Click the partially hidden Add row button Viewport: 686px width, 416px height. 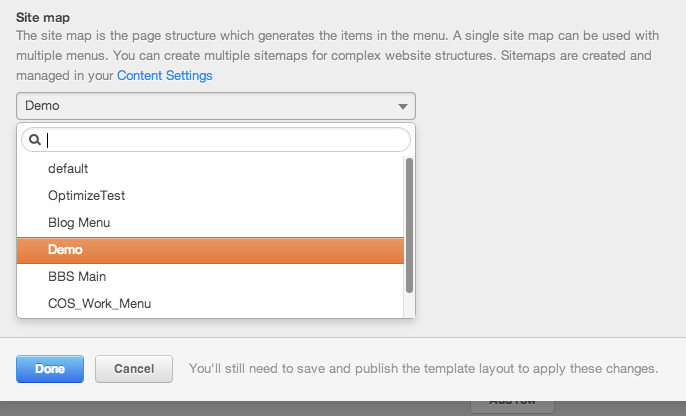click(x=512, y=406)
